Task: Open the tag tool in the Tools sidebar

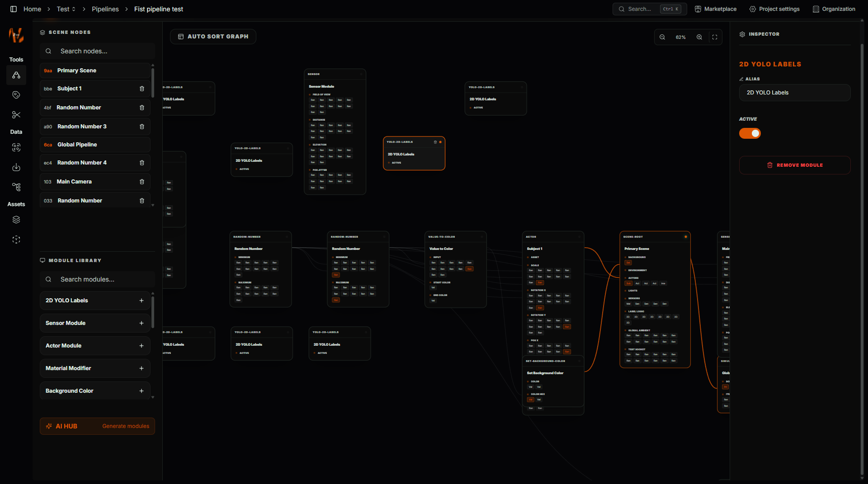Action: tap(16, 95)
